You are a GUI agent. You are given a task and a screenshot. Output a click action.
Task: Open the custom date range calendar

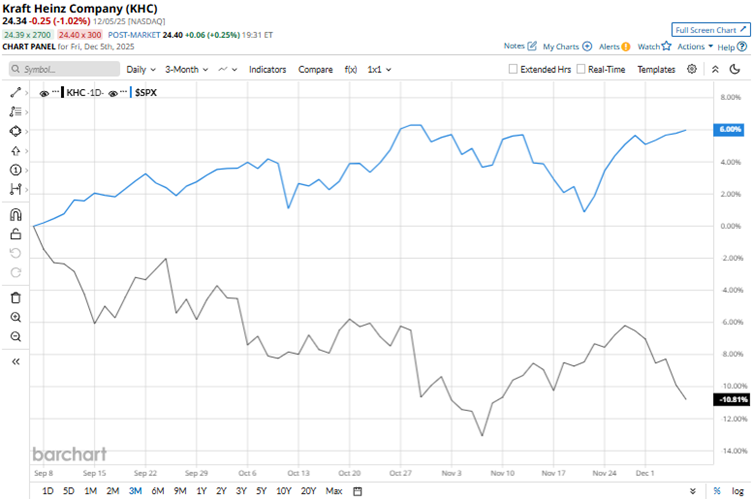coord(357,491)
